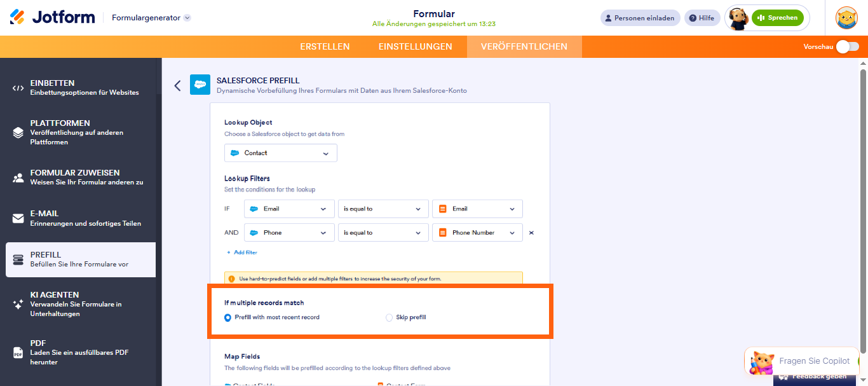This screenshot has width=868, height=386.
Task: Click the security warning info icon
Action: (x=232, y=279)
